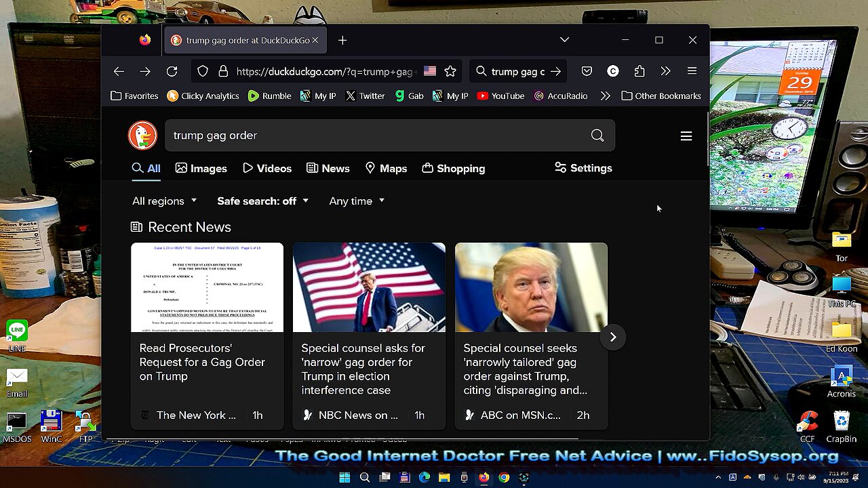The height and width of the screenshot is (488, 868).
Task: Click the toolbar search box
Action: click(x=518, y=71)
